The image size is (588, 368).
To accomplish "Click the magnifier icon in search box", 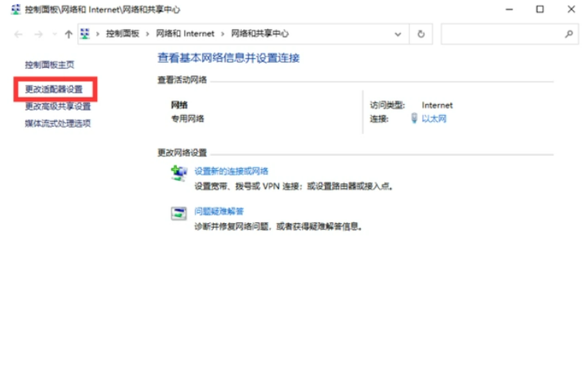I will click(569, 34).
